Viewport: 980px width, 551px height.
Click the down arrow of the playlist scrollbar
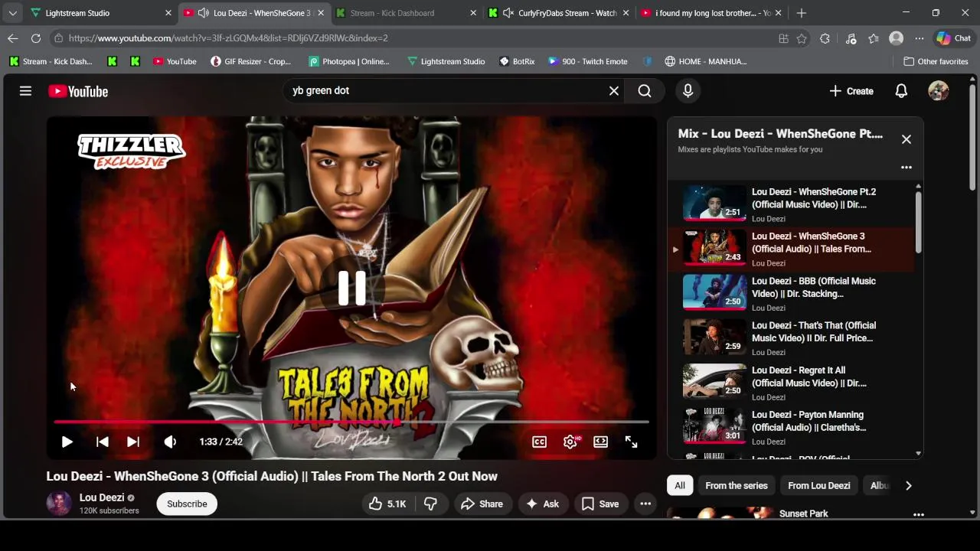click(x=918, y=453)
